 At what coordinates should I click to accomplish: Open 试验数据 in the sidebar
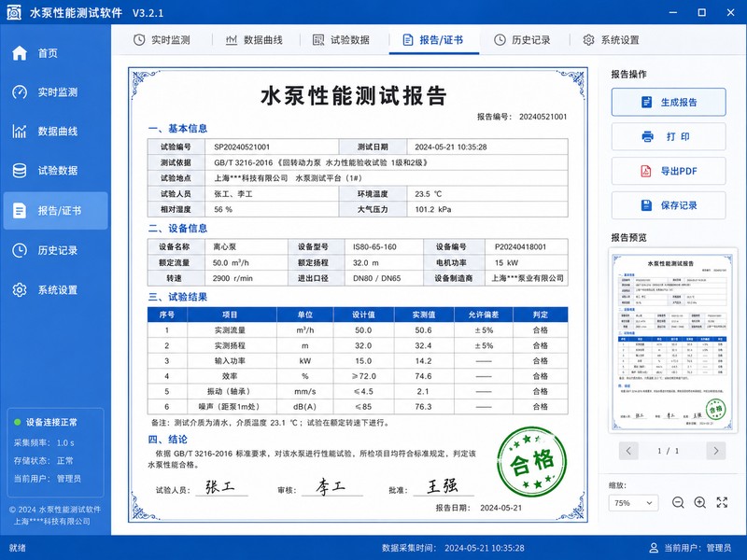click(x=55, y=171)
